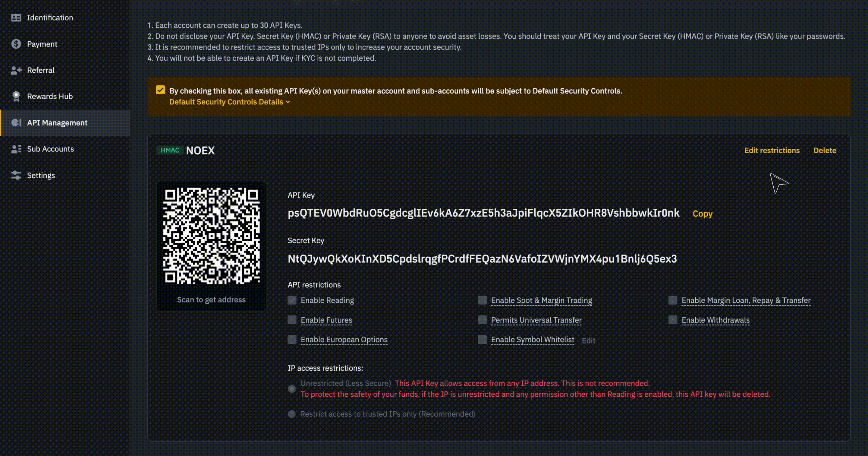
Task: Click the Sub Accounts people icon
Action: pos(16,149)
